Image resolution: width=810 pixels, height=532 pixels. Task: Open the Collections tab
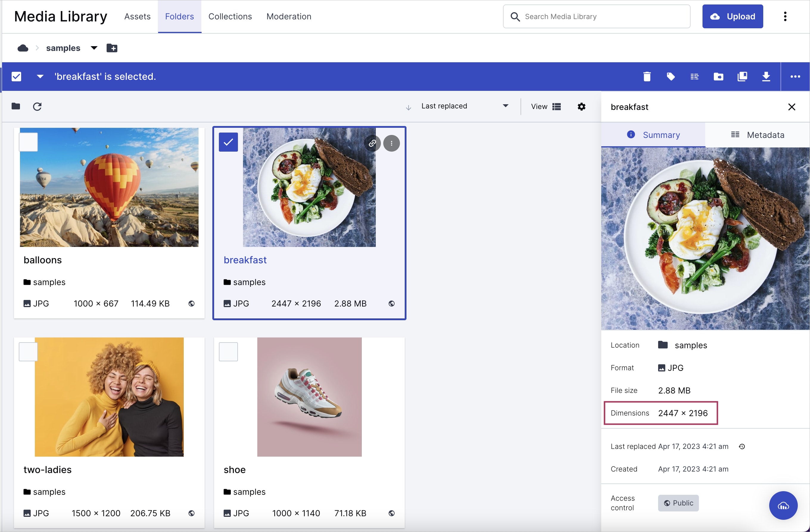point(230,16)
